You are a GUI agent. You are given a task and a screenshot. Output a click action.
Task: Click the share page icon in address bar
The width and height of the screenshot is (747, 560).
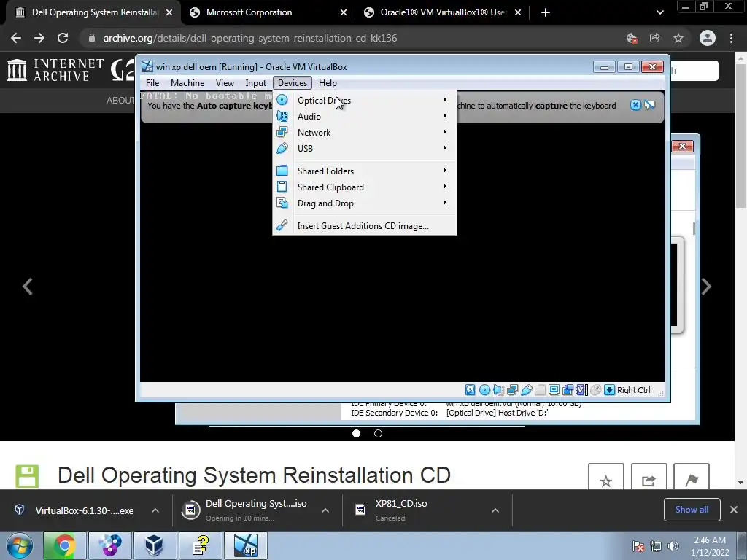(655, 38)
